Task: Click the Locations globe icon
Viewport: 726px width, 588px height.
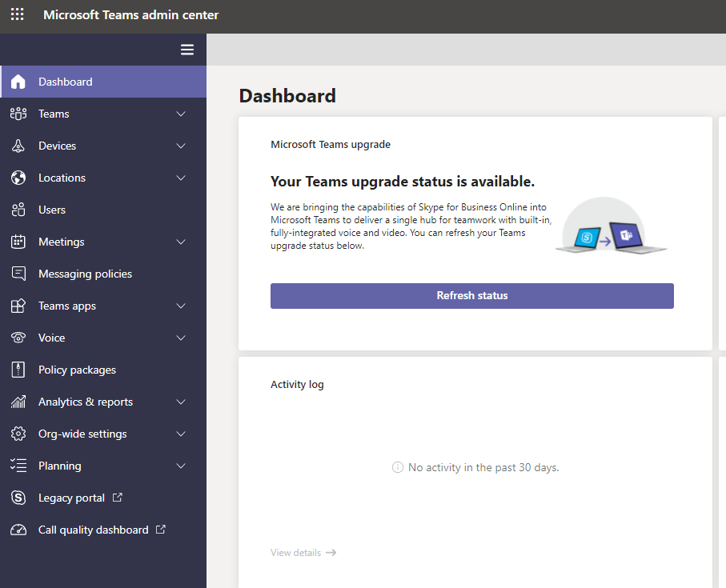Action: (x=18, y=178)
